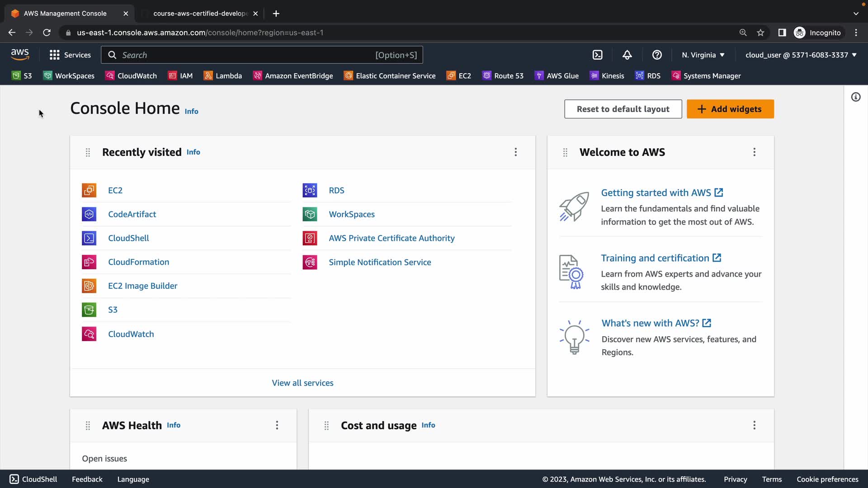This screenshot has width=868, height=488.
Task: Switch to the course-aws-certified-developer browser tab
Action: tap(200, 14)
